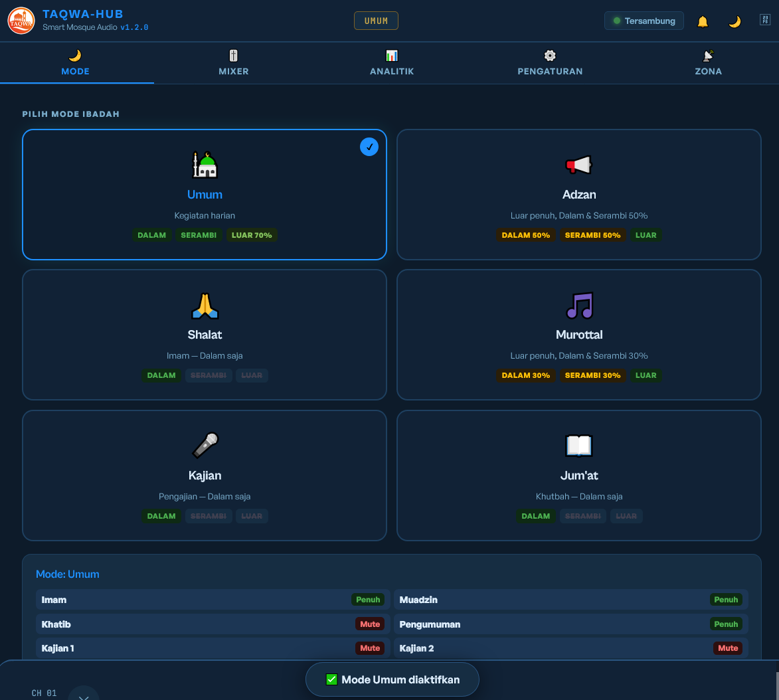This screenshot has width=779, height=700.
Task: Open the PENGATURAN tab
Action: tap(550, 62)
